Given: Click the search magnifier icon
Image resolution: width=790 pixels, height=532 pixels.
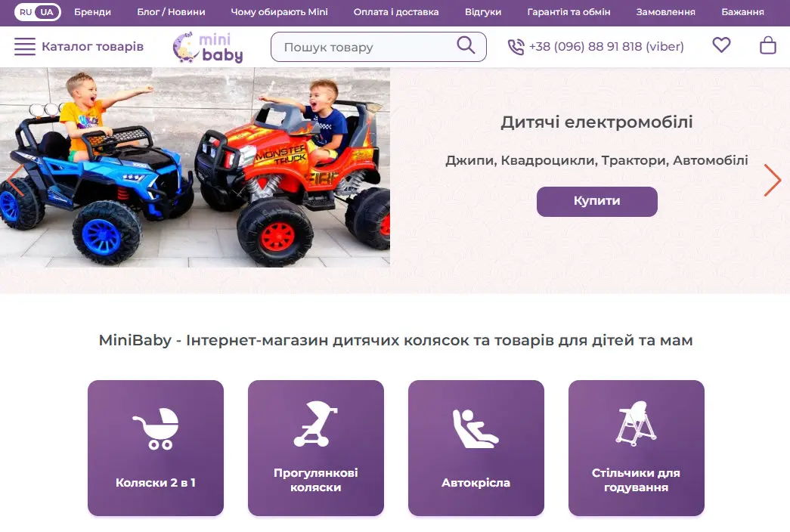Looking at the screenshot, I should pyautogui.click(x=466, y=45).
